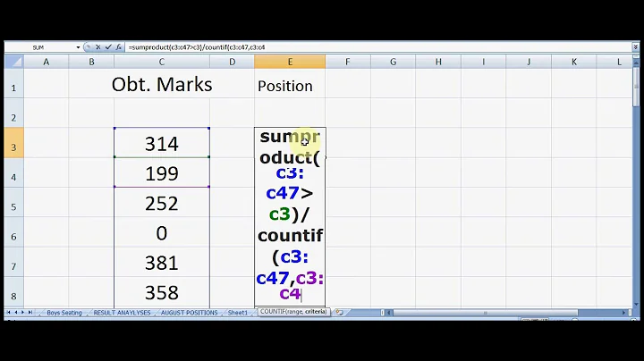Screen dimensions: 644x361
Task: Cancel the formula entry with the X icon
Action: pyautogui.click(x=97, y=47)
